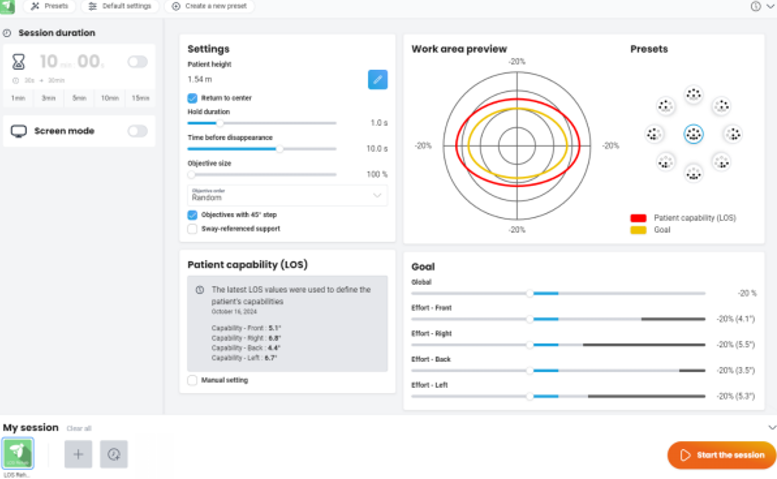Toggle the Session duration switch

point(137,62)
